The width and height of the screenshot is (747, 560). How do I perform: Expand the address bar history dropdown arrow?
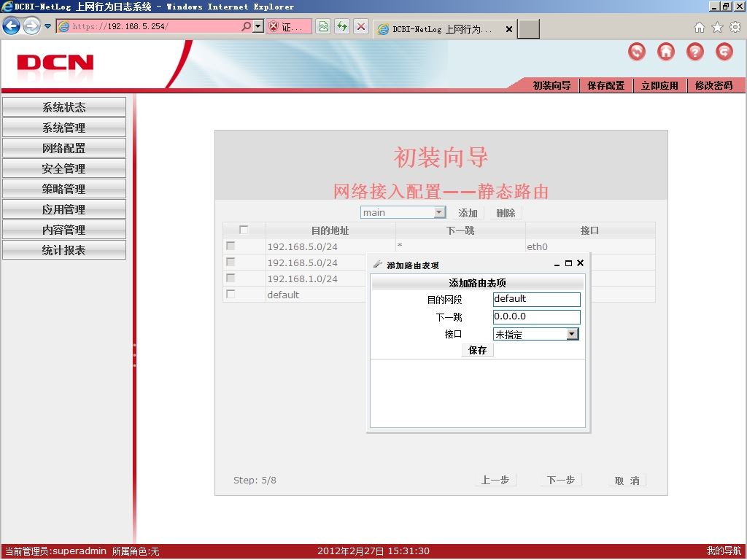point(258,26)
